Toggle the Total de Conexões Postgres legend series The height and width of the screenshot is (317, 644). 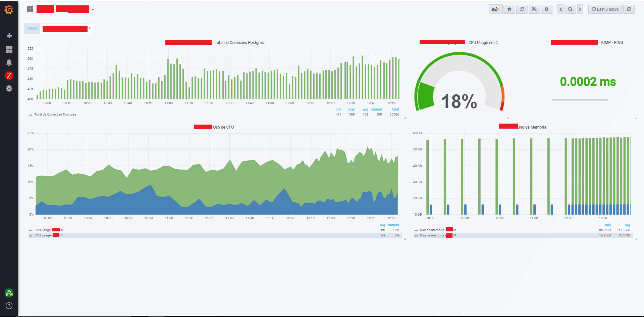click(55, 115)
